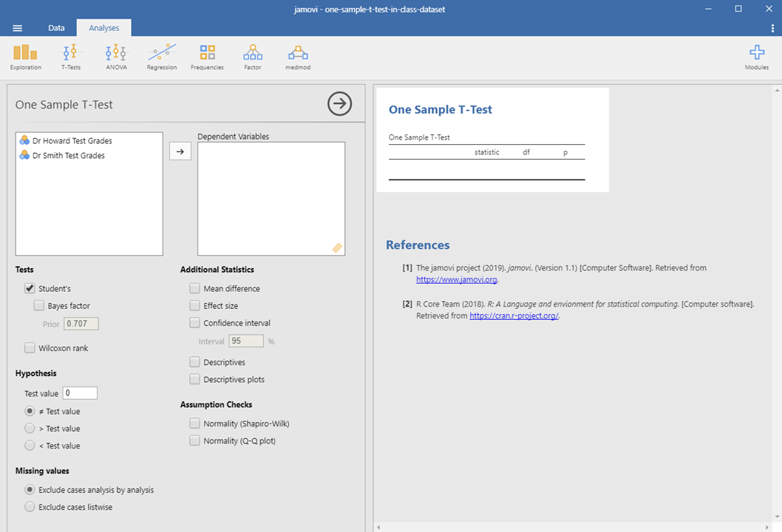Select the Analyses tab
The height and width of the screenshot is (532, 782).
[x=104, y=28]
